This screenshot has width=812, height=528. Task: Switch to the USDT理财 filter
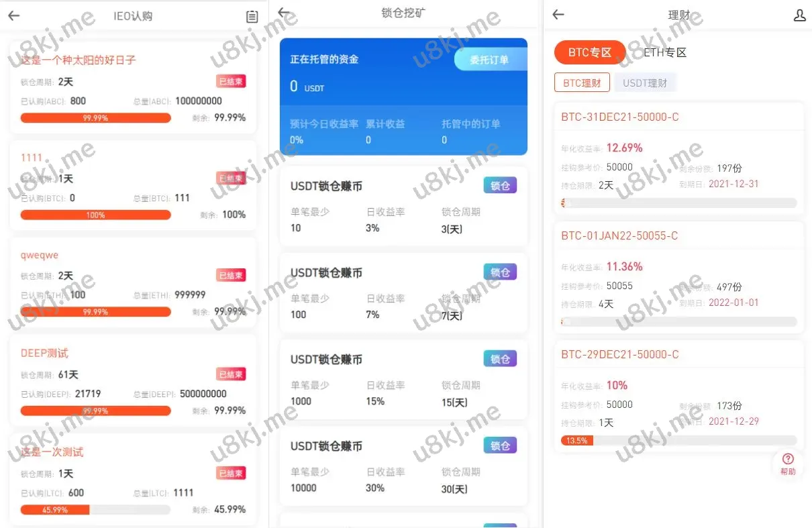click(645, 83)
